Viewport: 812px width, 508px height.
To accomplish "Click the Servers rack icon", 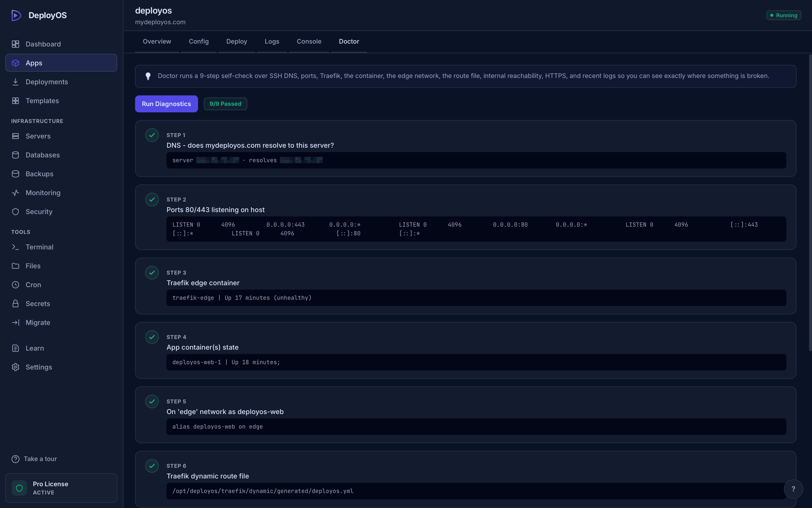I will coord(15,136).
